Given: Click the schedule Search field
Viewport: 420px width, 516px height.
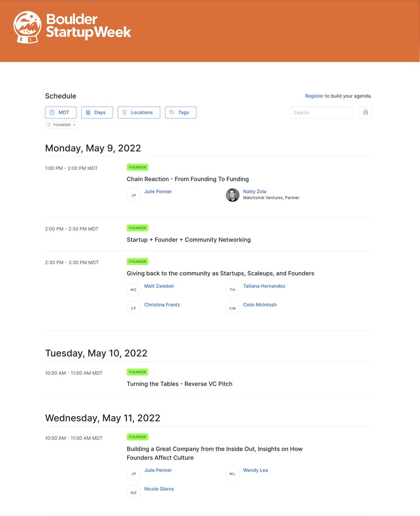Looking at the screenshot, I should [321, 113].
